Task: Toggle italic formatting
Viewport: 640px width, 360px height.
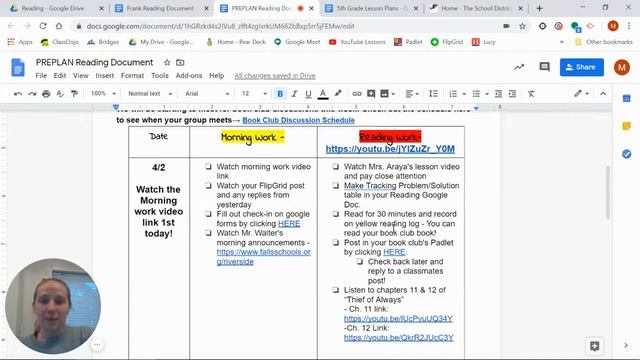Action: [294, 94]
